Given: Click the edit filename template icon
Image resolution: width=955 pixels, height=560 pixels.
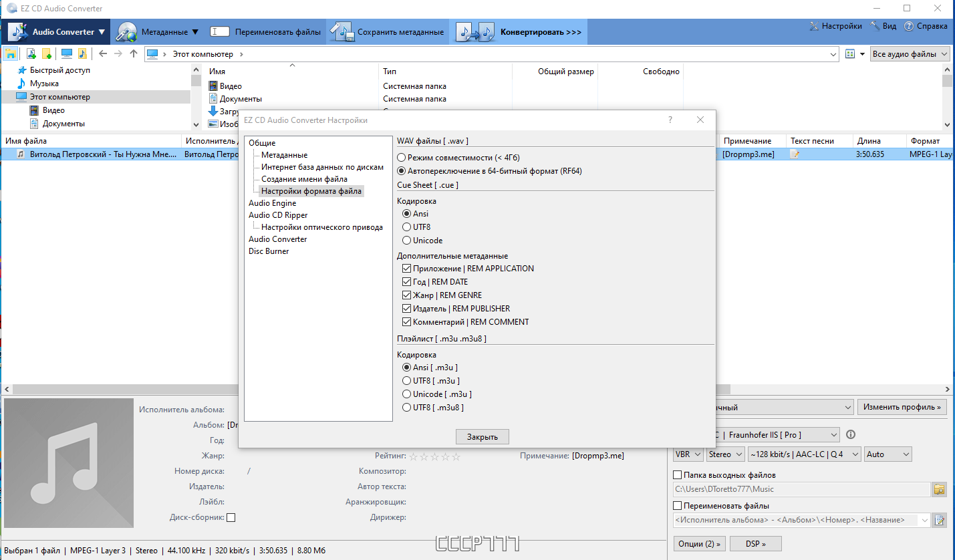Looking at the screenshot, I should (940, 520).
